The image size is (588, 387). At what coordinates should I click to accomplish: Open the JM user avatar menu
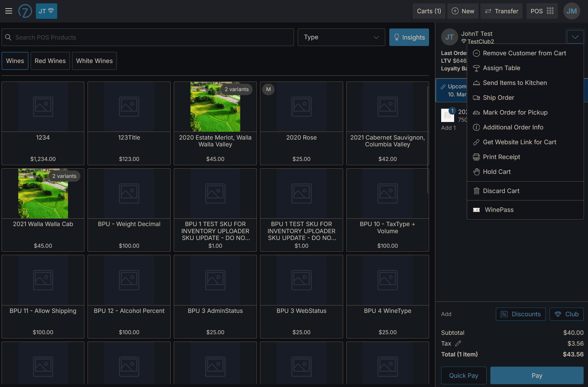click(572, 11)
